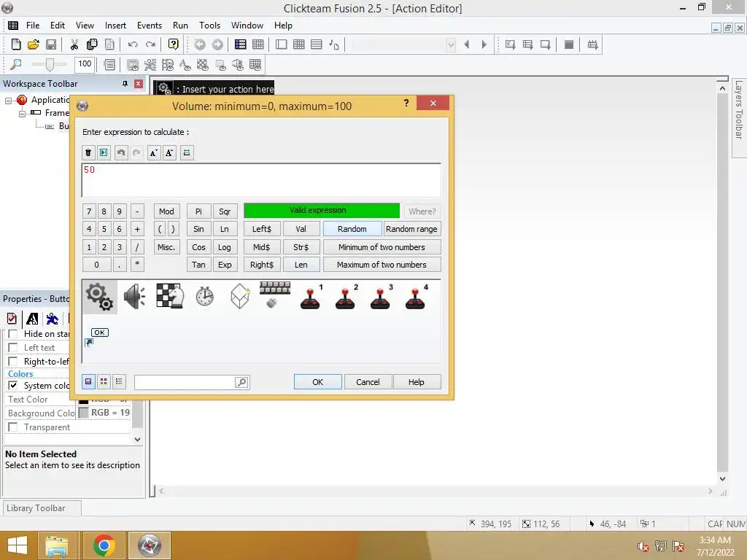Open the Insert menu
The height and width of the screenshot is (560, 747).
115,26
